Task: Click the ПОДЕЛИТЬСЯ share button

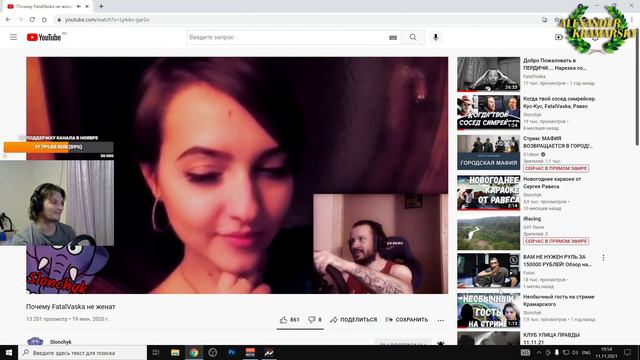Action: 353,320
